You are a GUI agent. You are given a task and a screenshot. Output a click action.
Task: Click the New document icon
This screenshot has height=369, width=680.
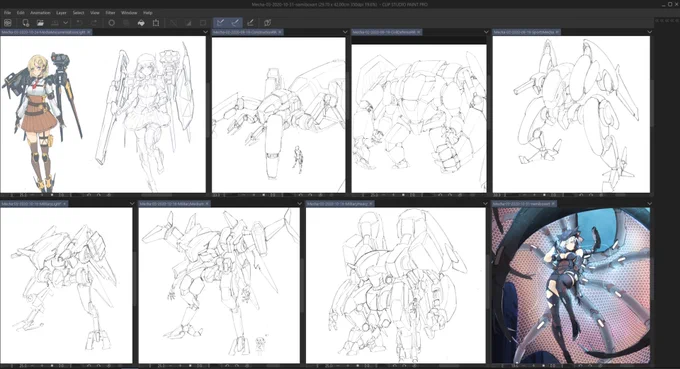tap(26, 23)
